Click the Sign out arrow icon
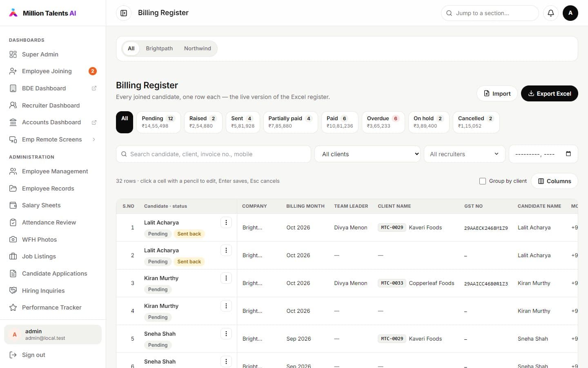Screen dimensions: 588x368 13,355
